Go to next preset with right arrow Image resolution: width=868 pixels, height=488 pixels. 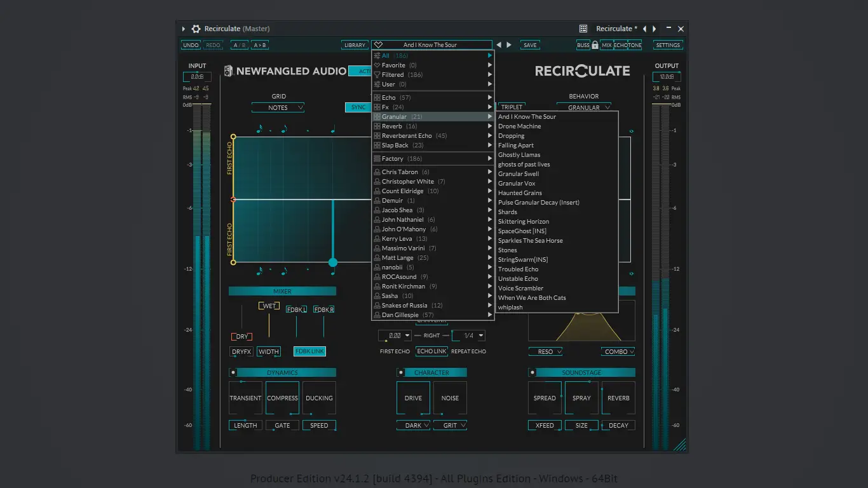509,45
